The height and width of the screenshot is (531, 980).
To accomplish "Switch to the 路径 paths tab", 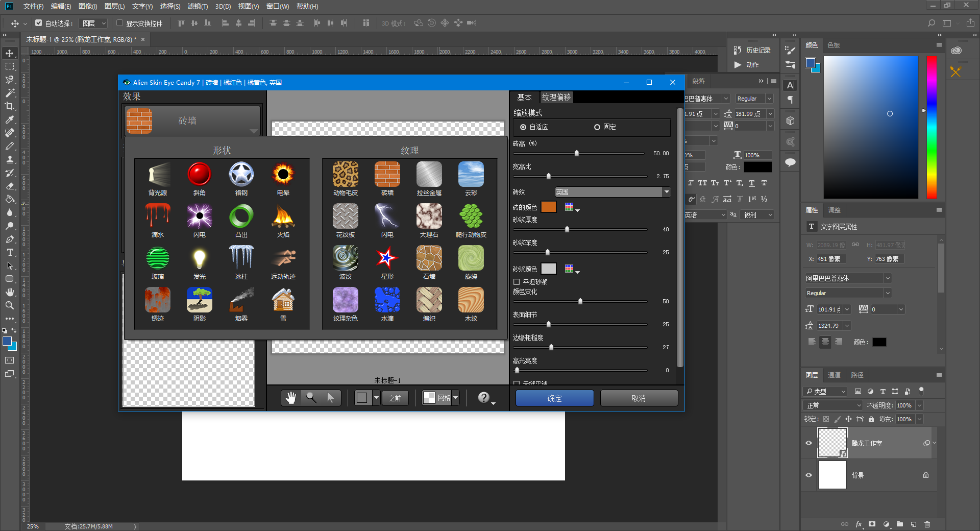I will [x=857, y=375].
